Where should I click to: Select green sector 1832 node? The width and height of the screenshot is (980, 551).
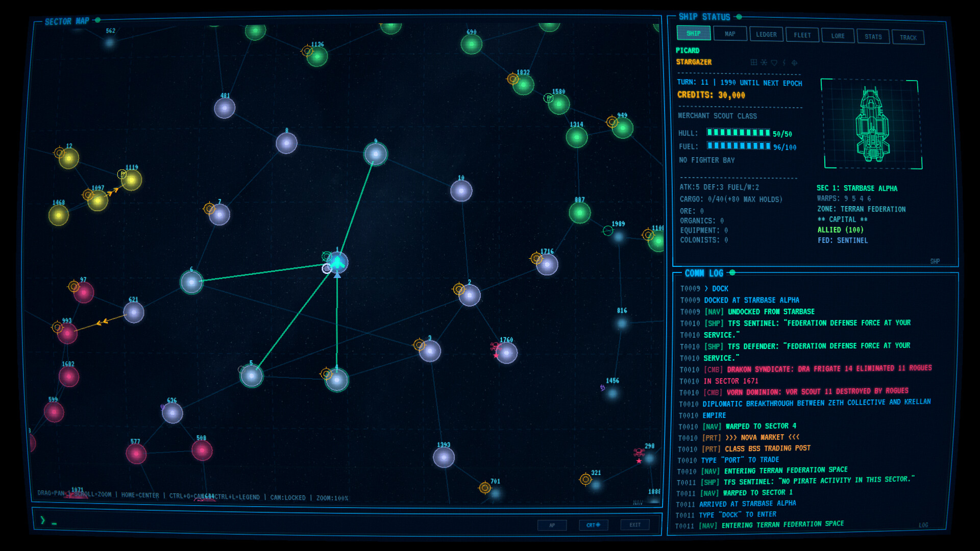[523, 85]
